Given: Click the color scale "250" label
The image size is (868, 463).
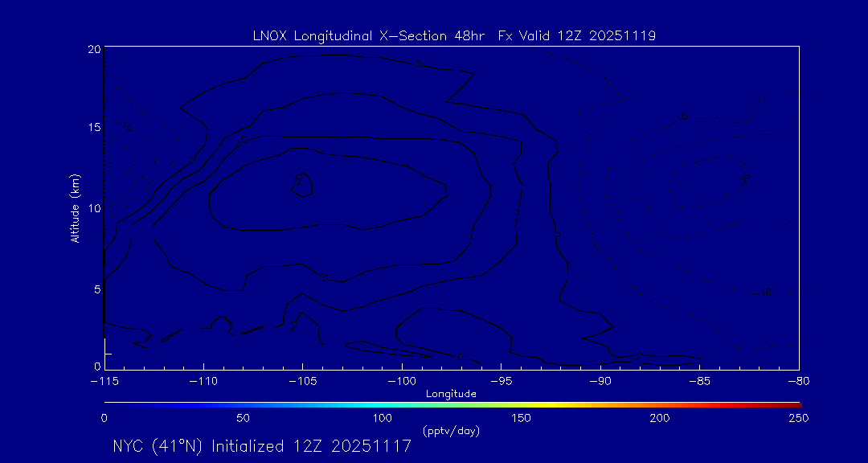Looking at the screenshot, I should pyautogui.click(x=800, y=418).
